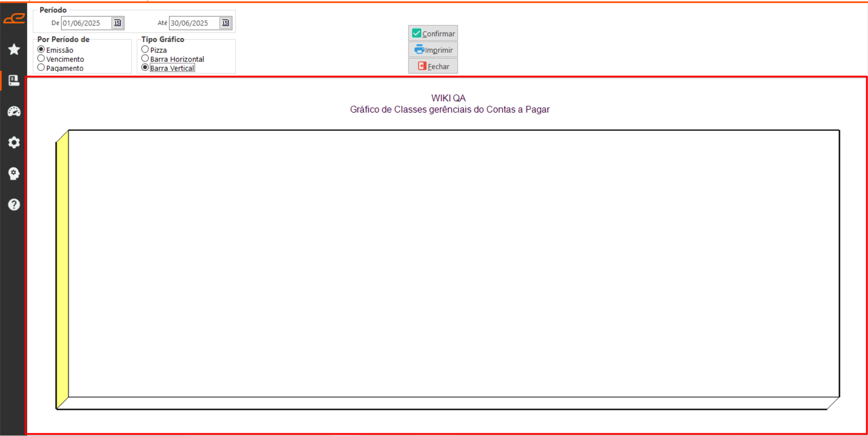Click the head-with-gear sidebar icon

tap(14, 173)
